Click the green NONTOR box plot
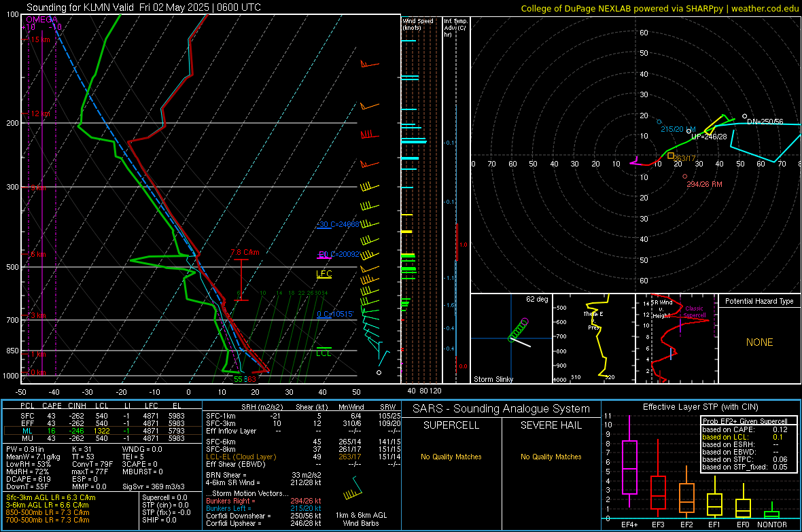The height and width of the screenshot is (532, 802). (x=771, y=512)
